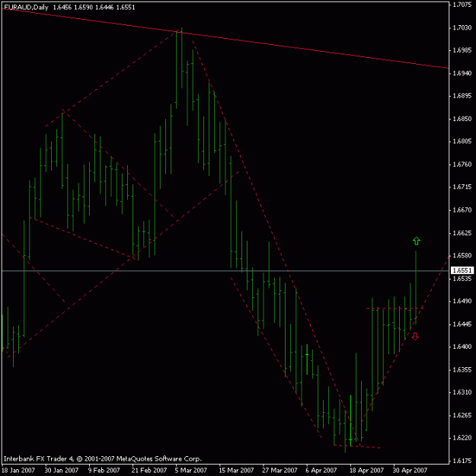
Task: Click the 1.6940 price axis label
Action: click(462, 73)
